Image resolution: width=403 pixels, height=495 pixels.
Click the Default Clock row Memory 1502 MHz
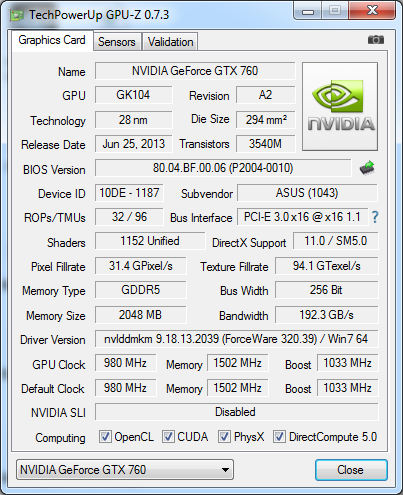237,388
